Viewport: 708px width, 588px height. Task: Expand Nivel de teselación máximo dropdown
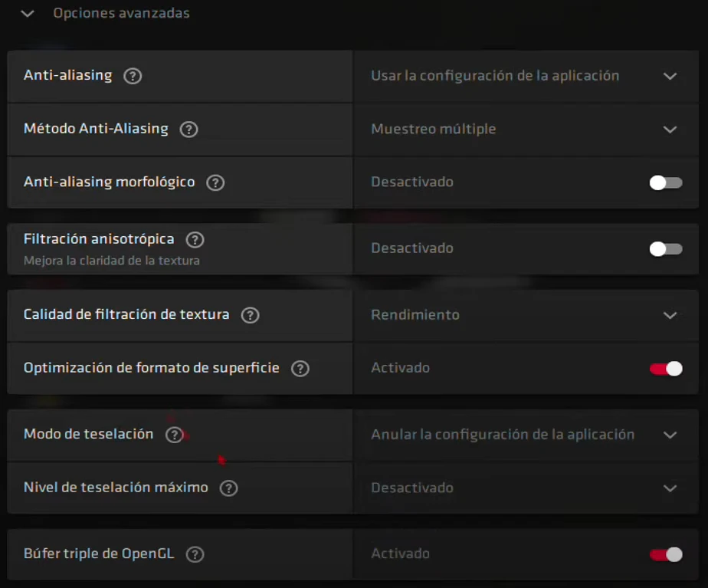[529, 488]
